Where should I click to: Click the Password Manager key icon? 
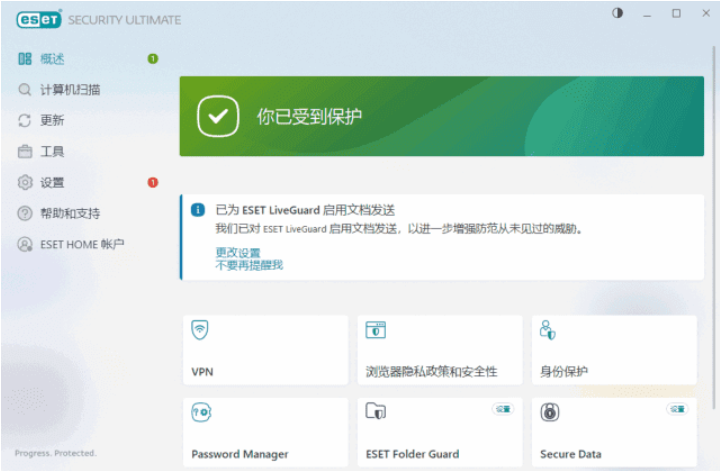coord(201,412)
